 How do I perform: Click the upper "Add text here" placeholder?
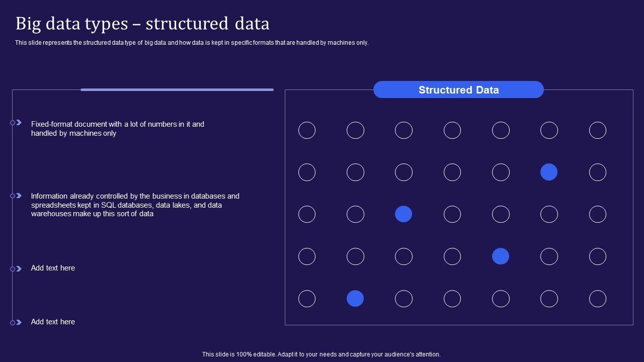point(53,268)
